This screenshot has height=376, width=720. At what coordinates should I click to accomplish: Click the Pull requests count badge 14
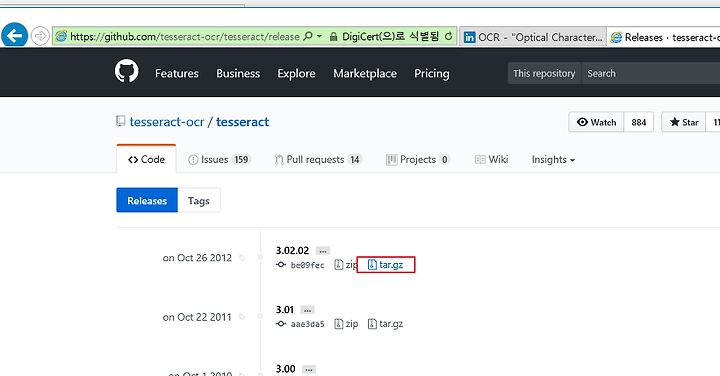click(355, 159)
